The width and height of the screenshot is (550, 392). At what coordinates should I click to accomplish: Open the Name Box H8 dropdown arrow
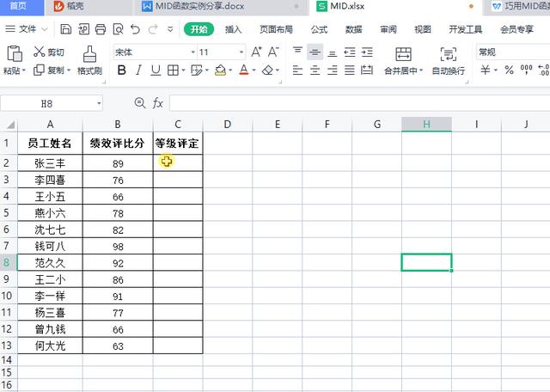pyautogui.click(x=99, y=103)
